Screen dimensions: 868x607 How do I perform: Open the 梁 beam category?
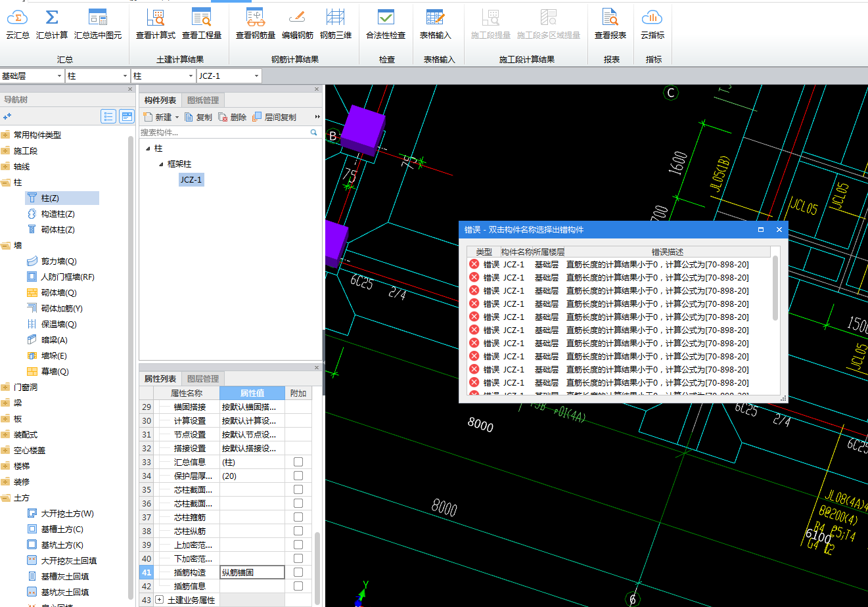[18, 403]
